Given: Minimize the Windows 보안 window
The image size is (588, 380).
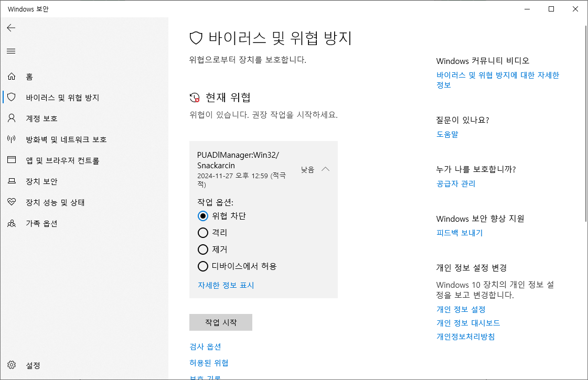Looking at the screenshot, I should click(527, 9).
